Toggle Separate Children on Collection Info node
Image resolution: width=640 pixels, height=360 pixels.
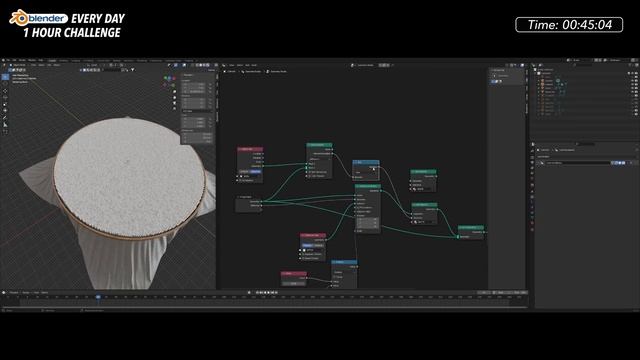click(x=302, y=254)
